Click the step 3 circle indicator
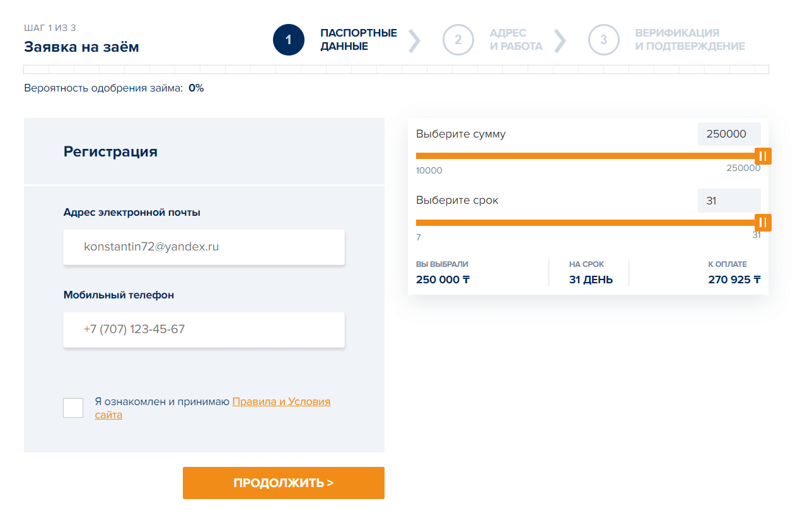The width and height of the screenshot is (812, 518). pos(604,39)
